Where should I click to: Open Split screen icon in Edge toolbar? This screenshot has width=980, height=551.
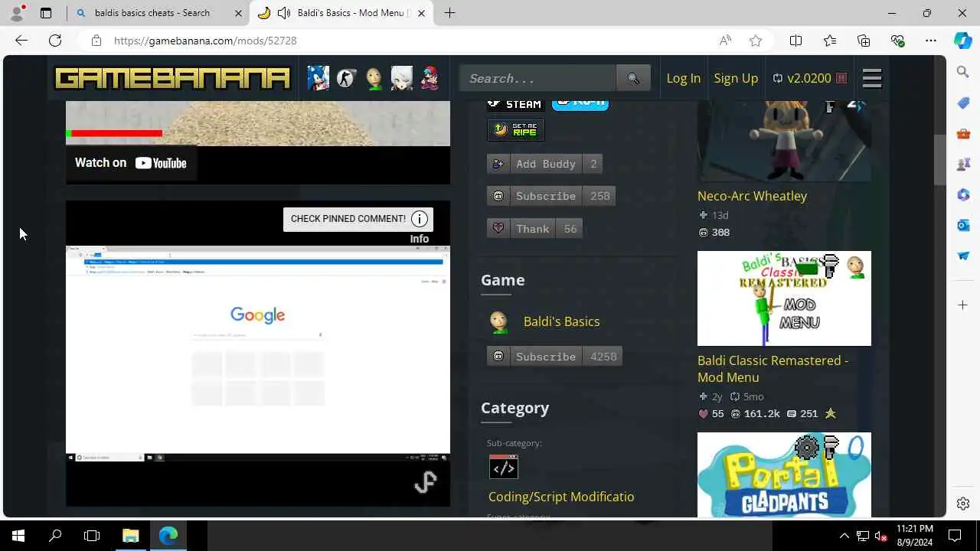click(796, 41)
